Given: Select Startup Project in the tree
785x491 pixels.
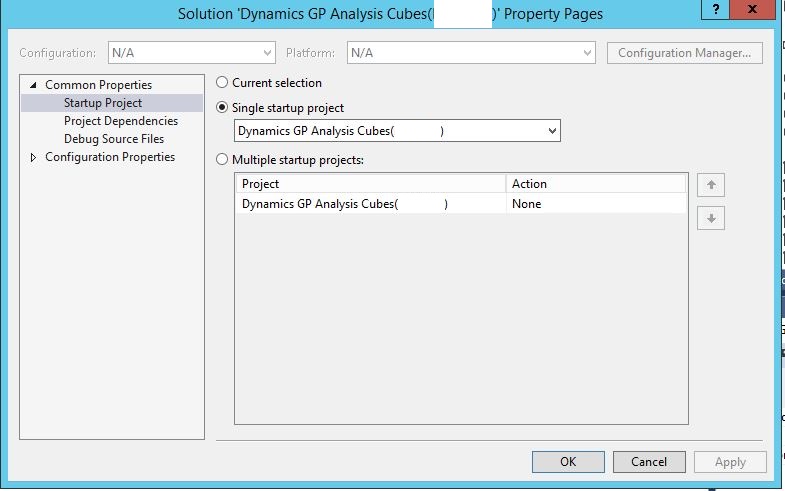Looking at the screenshot, I should click(x=103, y=103).
